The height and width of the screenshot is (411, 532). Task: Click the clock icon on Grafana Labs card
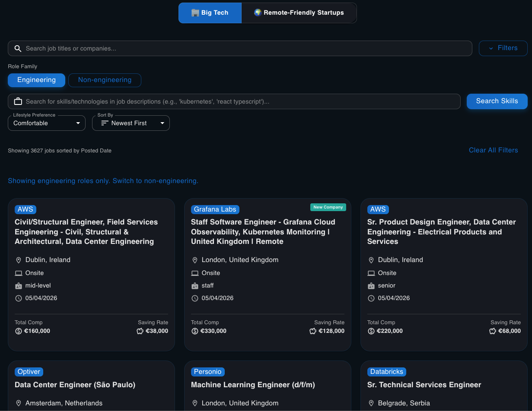(x=195, y=298)
